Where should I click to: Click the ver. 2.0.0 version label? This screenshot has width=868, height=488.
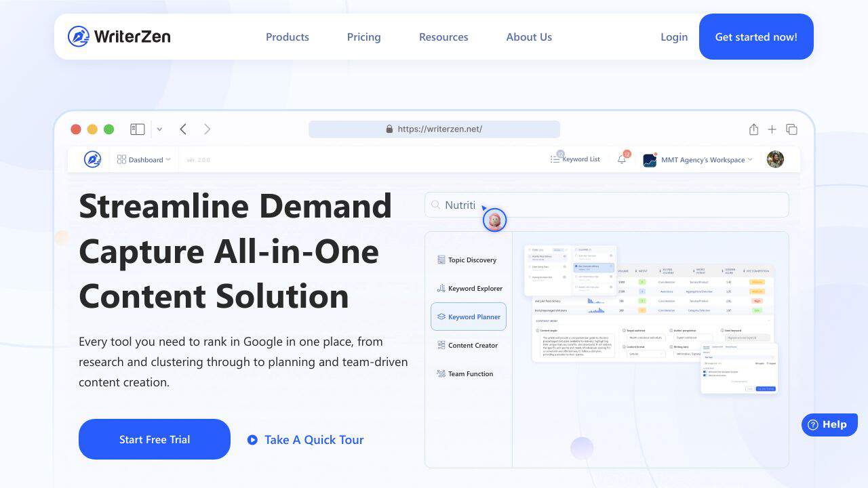[199, 160]
